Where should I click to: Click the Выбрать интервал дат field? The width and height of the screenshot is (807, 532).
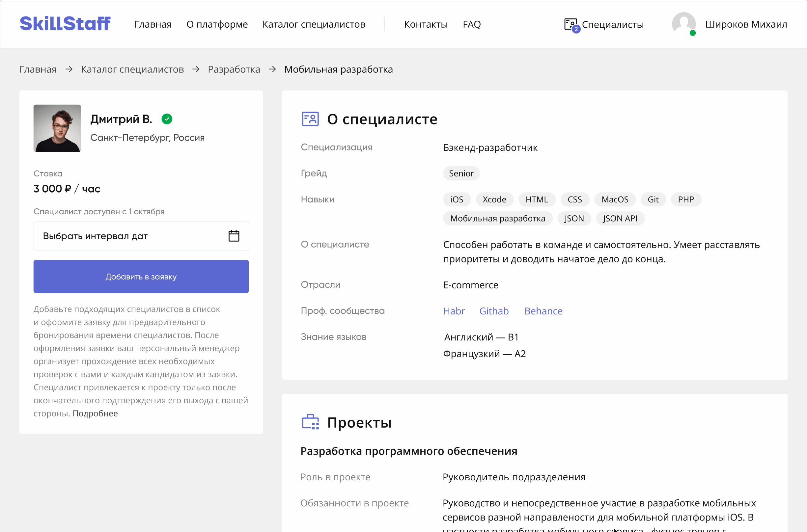click(141, 236)
